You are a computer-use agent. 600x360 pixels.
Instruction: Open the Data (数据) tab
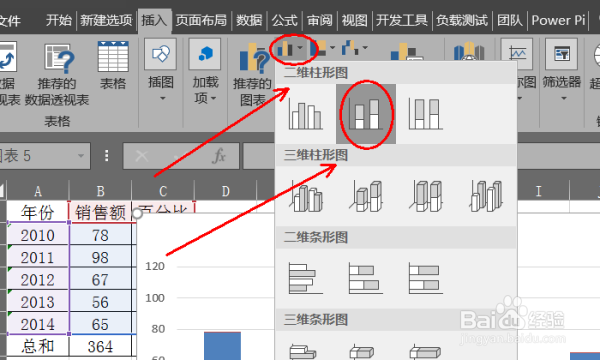[x=249, y=20]
